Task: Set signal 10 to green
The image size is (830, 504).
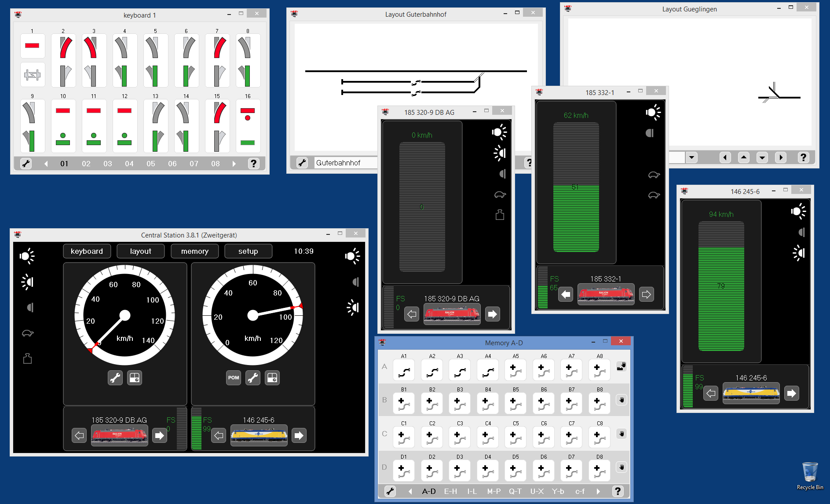Action: (63, 139)
